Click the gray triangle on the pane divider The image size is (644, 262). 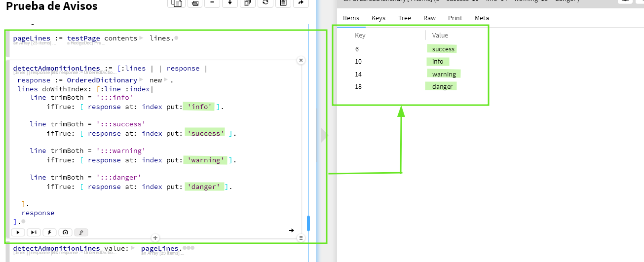point(324,135)
